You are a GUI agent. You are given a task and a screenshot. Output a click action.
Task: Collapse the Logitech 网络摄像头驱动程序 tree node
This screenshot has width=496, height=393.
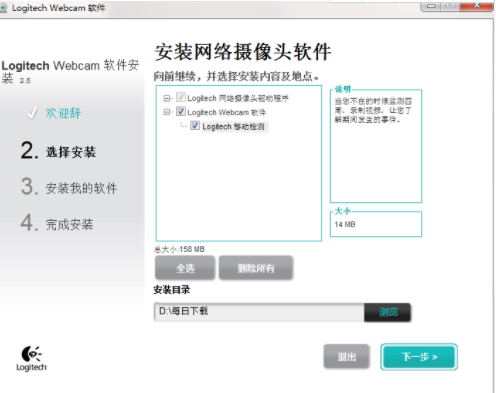coord(167,98)
